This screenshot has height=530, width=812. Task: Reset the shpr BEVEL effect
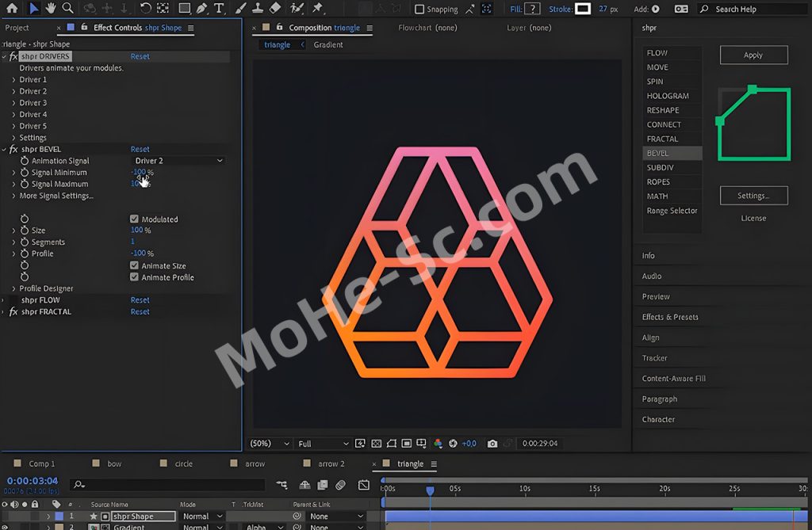(x=140, y=149)
